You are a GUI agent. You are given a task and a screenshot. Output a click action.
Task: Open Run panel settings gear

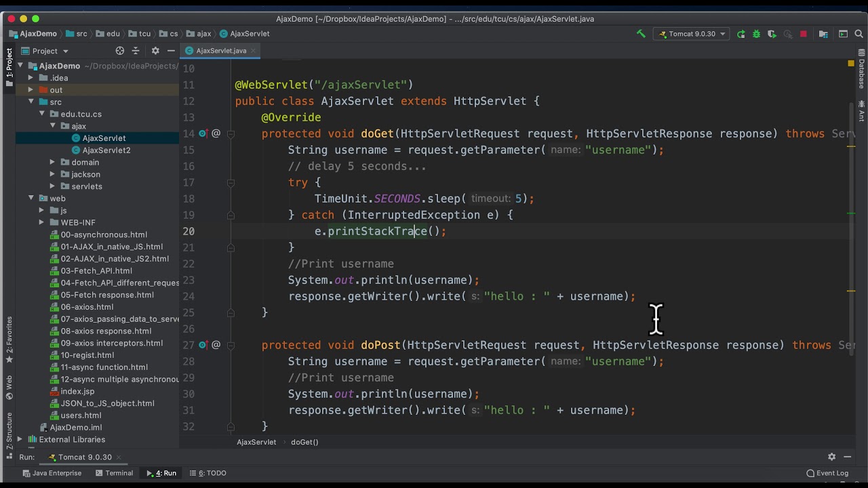[831, 457]
